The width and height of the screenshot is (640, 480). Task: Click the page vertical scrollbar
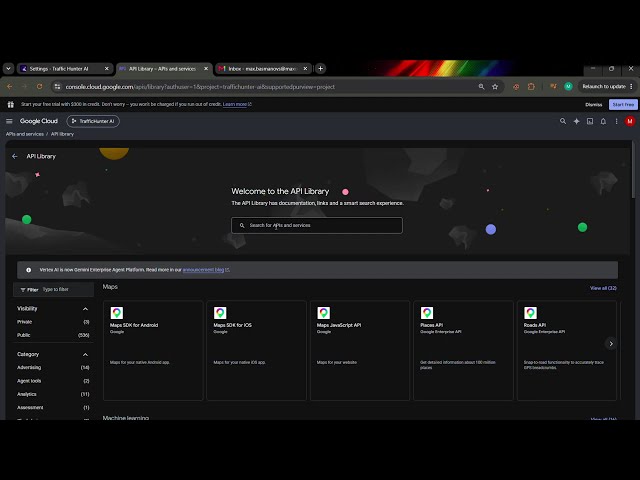tap(633, 169)
